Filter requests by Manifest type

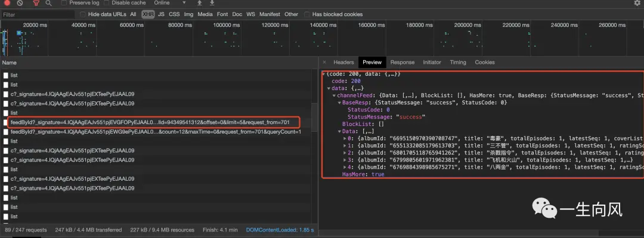tap(270, 14)
